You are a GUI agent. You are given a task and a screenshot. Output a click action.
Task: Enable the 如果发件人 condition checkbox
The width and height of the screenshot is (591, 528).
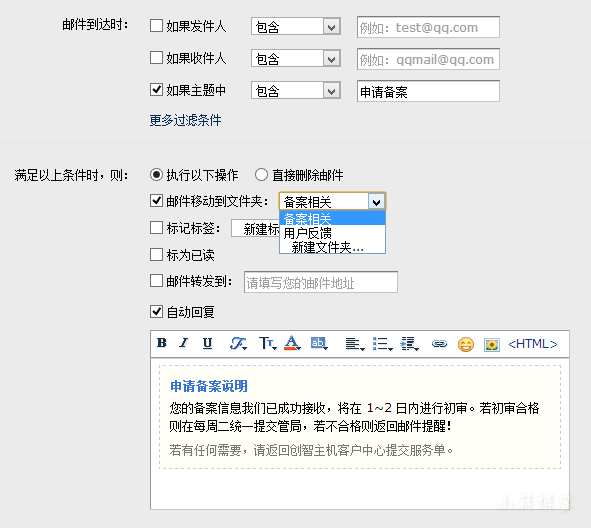pyautogui.click(x=156, y=26)
